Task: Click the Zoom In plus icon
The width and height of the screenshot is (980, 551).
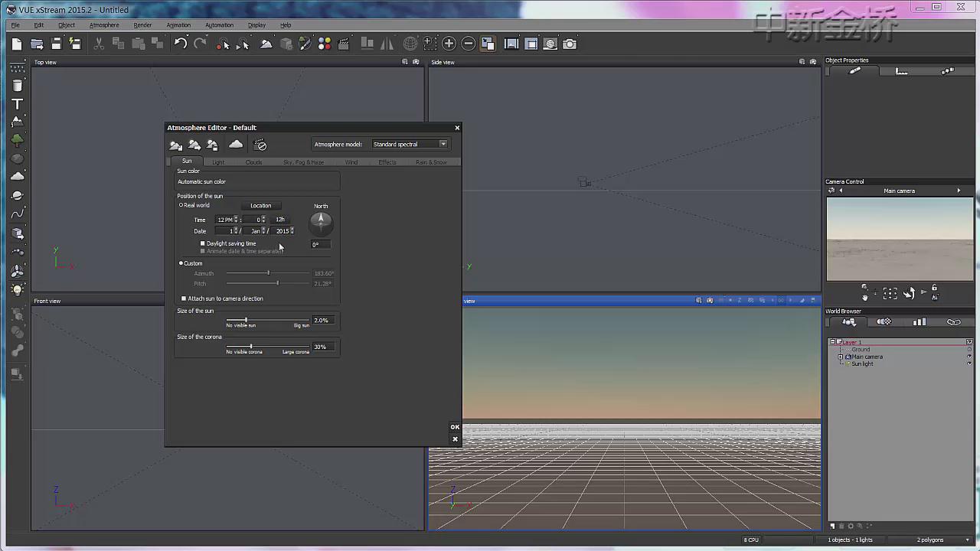Action: click(x=449, y=44)
